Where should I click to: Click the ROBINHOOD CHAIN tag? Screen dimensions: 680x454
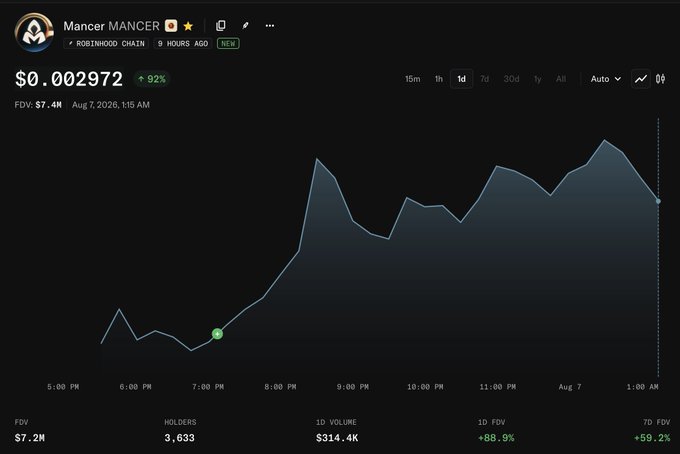[106, 44]
